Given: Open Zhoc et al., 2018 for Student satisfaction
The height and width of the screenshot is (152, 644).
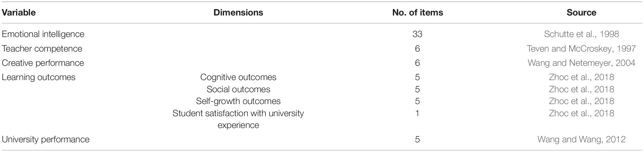Looking at the screenshot, I should coord(581,113).
